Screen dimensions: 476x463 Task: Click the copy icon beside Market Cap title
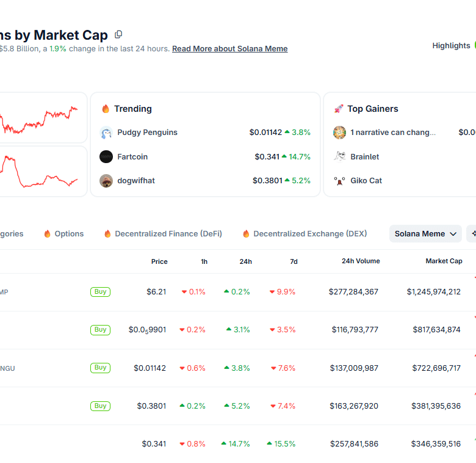(x=118, y=35)
